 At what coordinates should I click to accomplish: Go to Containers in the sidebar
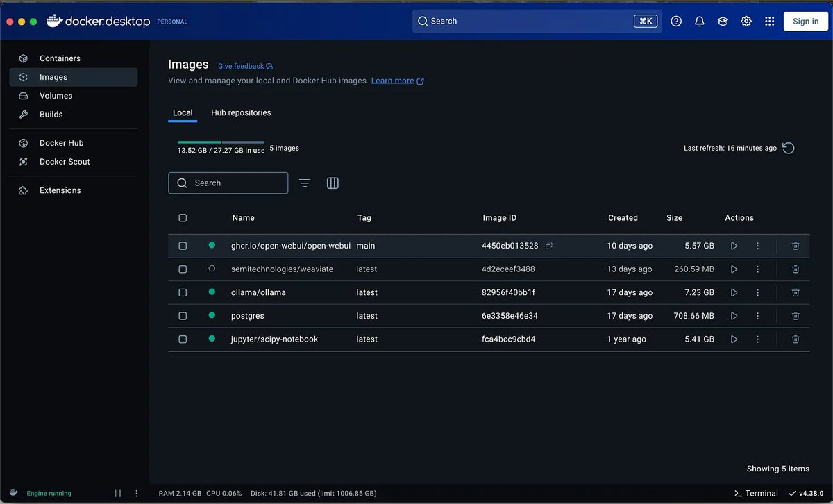click(x=74, y=58)
